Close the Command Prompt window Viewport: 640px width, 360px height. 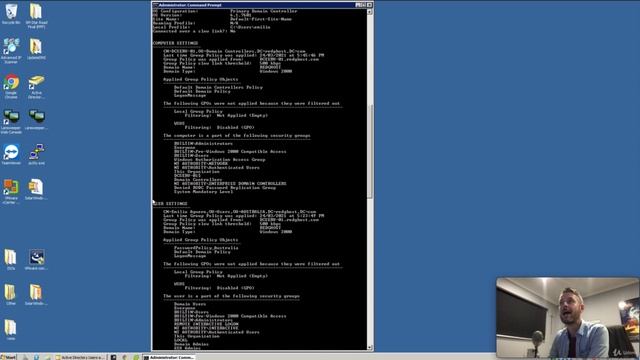369,5
